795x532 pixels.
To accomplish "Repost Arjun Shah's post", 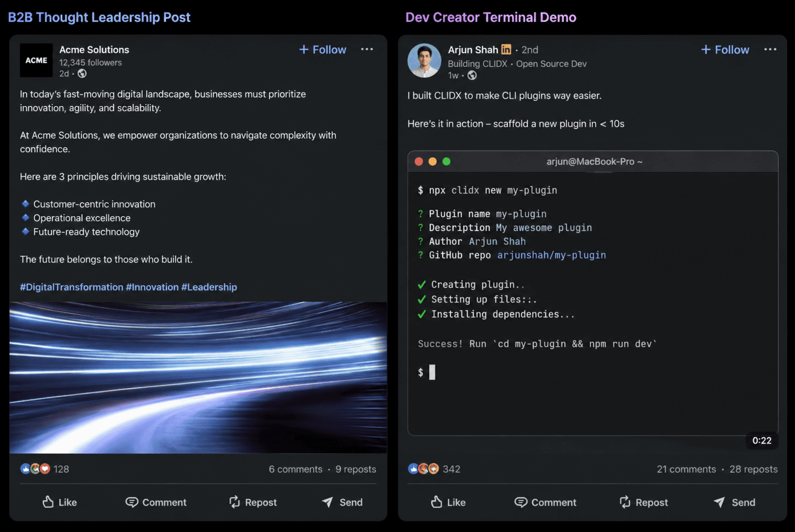I will tap(644, 502).
